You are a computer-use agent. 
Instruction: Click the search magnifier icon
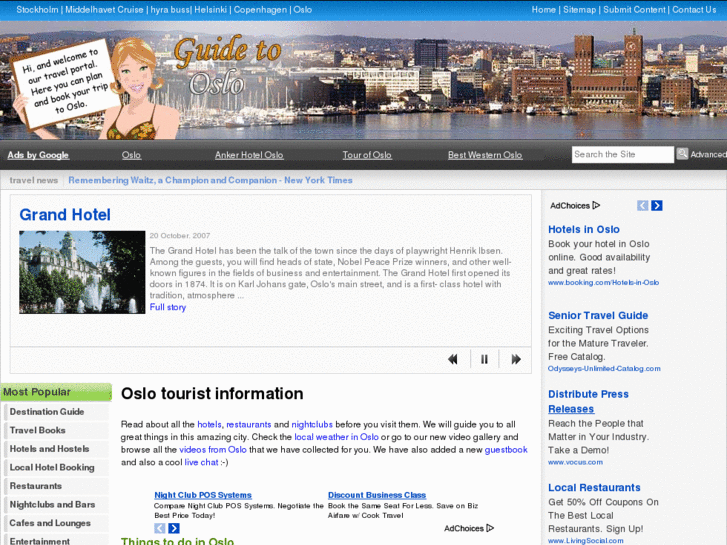tap(682, 154)
